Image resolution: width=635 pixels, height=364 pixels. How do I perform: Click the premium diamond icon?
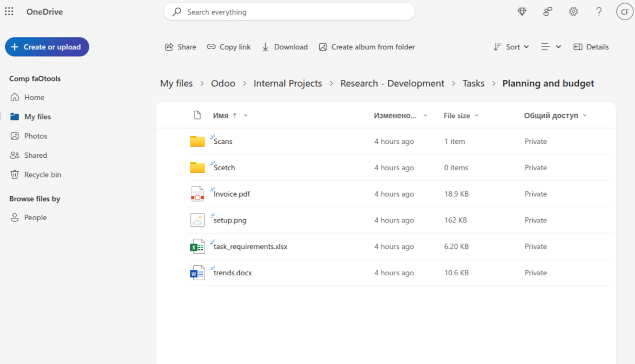522,12
